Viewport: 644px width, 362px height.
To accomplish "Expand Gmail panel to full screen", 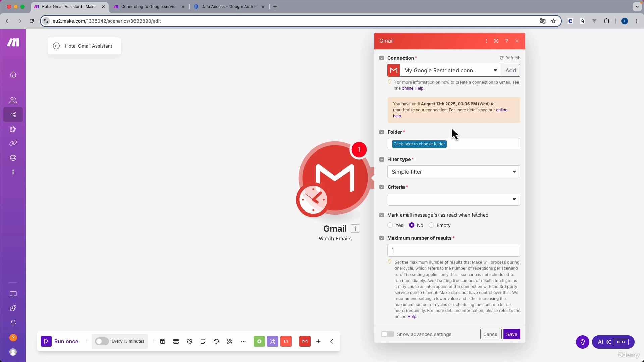I will (496, 41).
